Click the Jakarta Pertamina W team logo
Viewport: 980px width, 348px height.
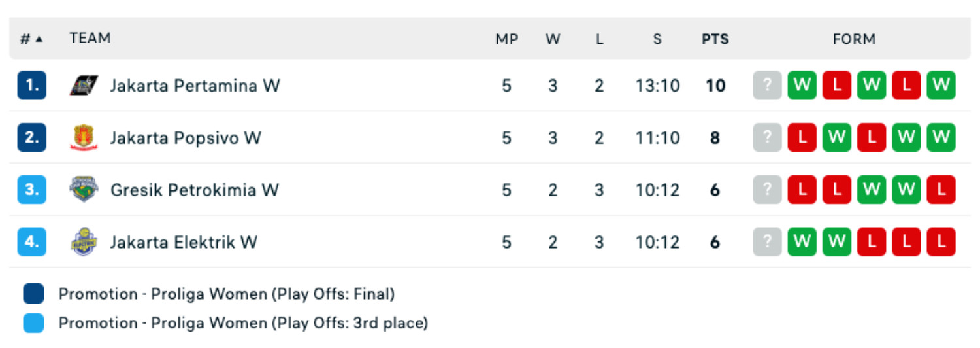pyautogui.click(x=84, y=86)
